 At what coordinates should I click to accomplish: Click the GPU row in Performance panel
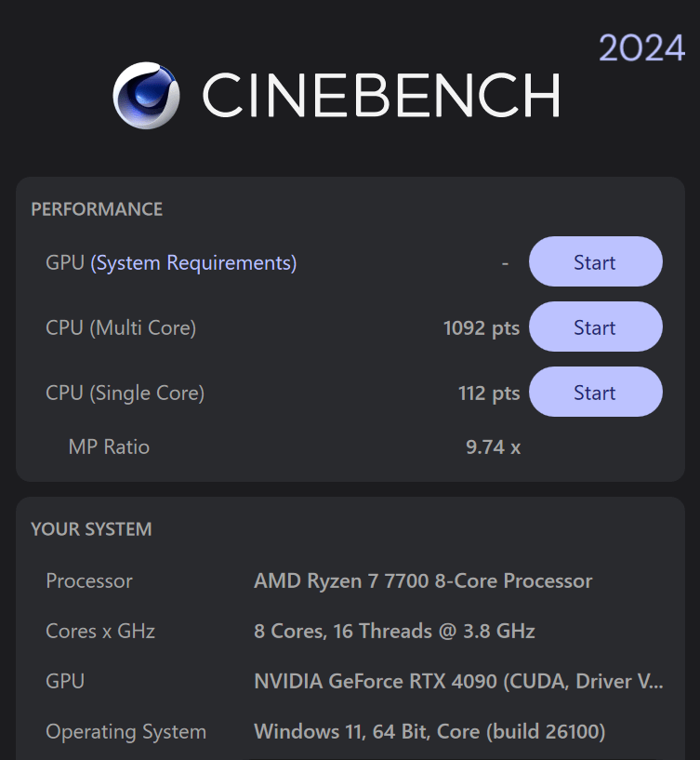coord(64,262)
